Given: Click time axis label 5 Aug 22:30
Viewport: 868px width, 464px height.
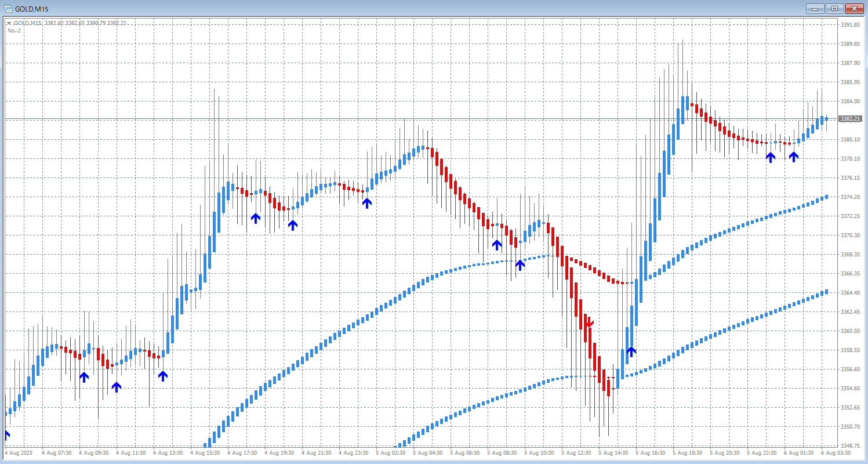Looking at the screenshot, I should point(761,453).
